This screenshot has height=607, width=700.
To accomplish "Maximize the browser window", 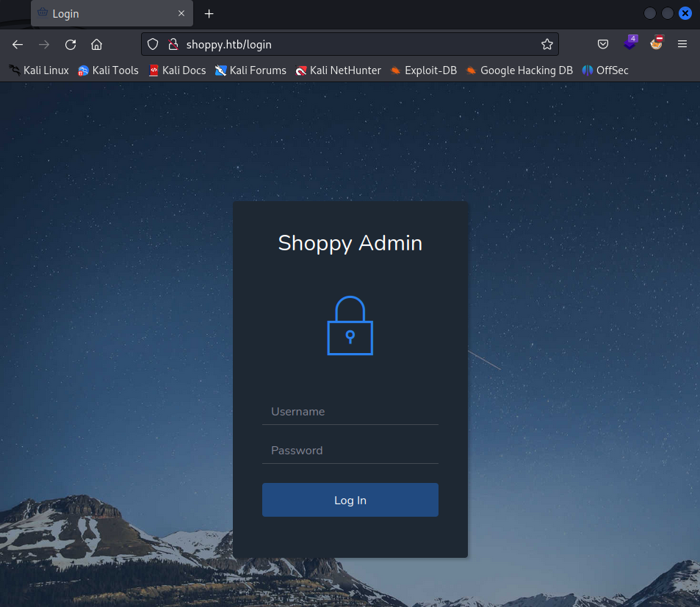I will click(x=668, y=13).
